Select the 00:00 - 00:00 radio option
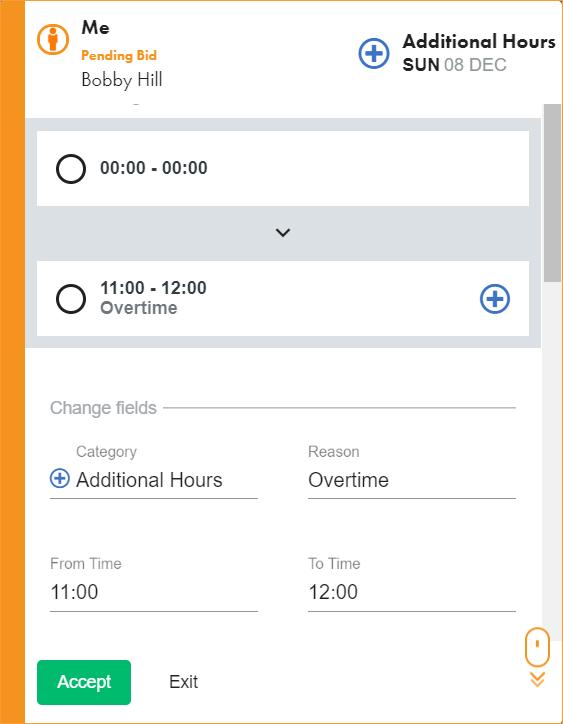 point(71,169)
